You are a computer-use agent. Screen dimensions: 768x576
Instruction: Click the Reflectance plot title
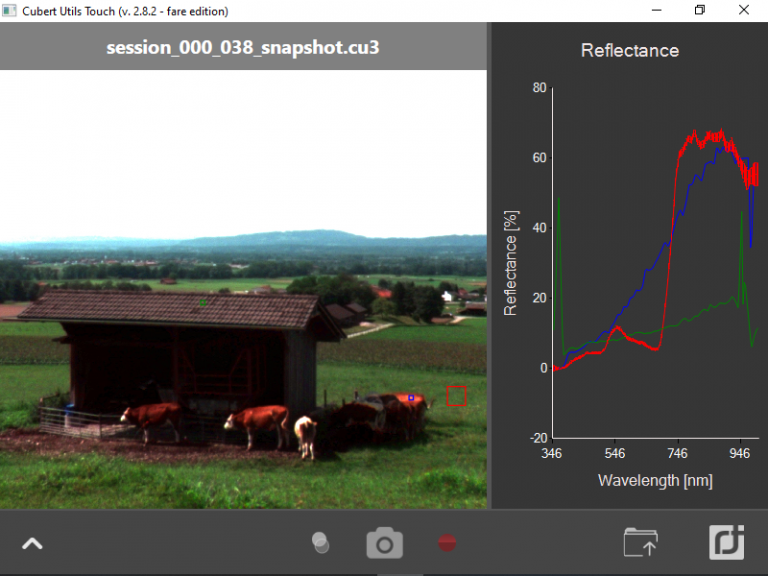coord(630,50)
